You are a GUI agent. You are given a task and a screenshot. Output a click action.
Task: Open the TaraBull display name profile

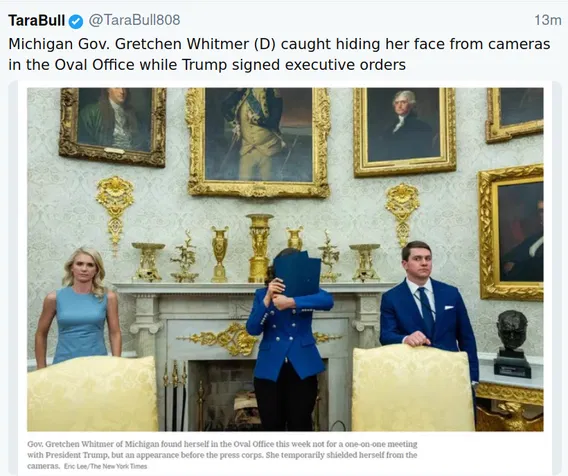[37, 20]
